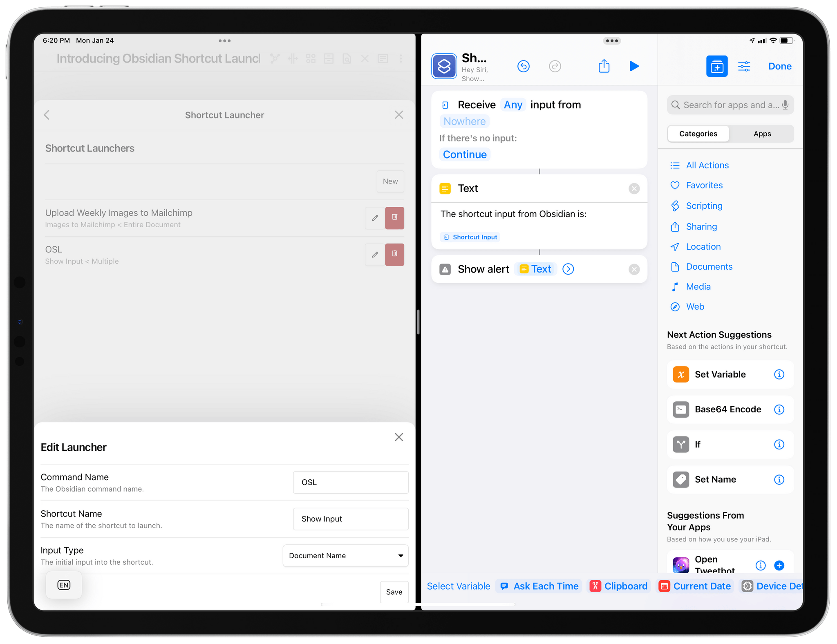Delete the OSL launcher with the trash icon
The width and height of the screenshot is (837, 644).
(394, 254)
